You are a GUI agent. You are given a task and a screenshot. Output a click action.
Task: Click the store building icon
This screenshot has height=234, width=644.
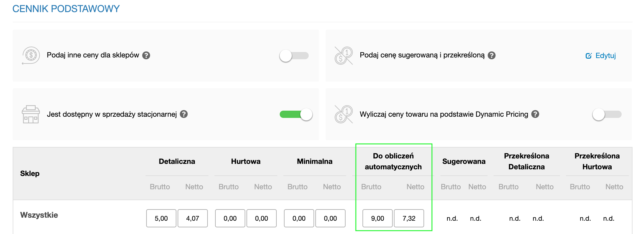click(31, 114)
